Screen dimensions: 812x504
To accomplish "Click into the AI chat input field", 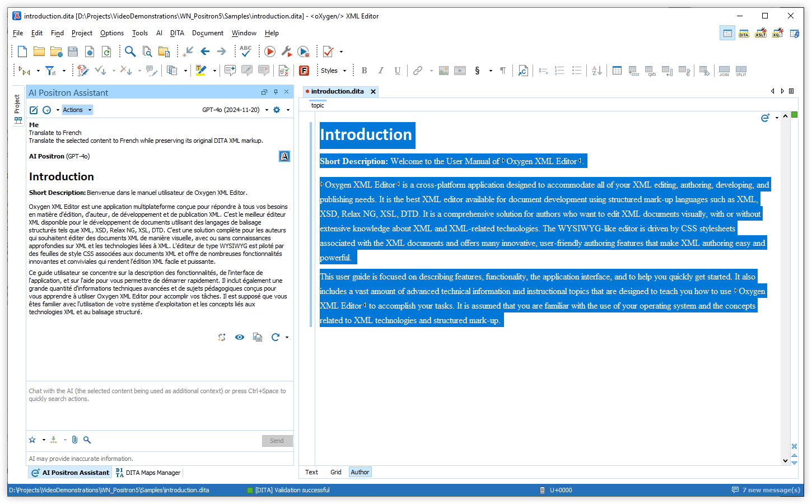I will click(x=160, y=407).
